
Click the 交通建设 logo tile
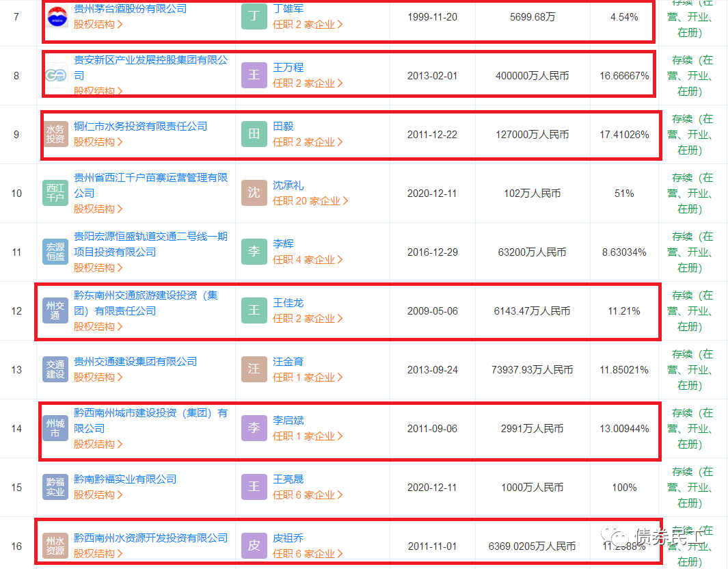pos(55,369)
